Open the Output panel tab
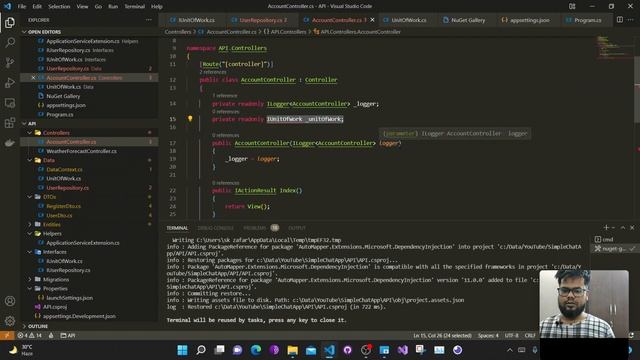This screenshot has height=360, width=640. (297, 228)
